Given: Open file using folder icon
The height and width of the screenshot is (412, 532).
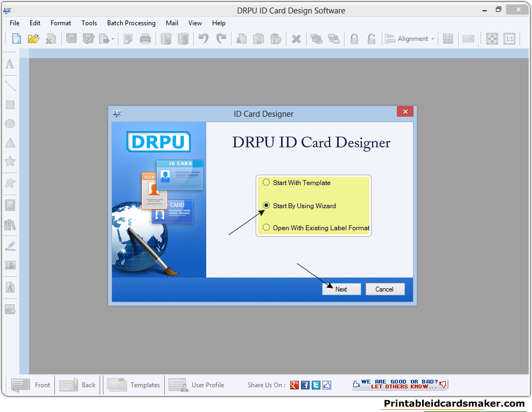Looking at the screenshot, I should point(33,39).
